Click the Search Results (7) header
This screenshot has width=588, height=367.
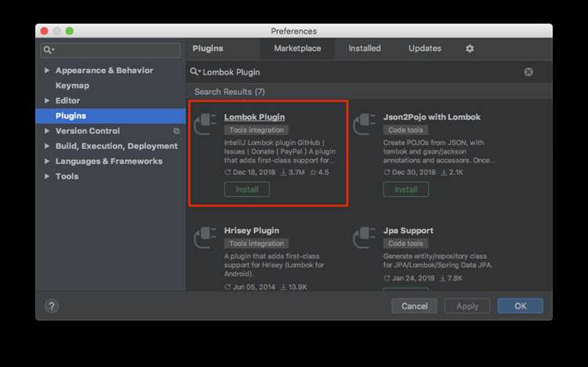(x=230, y=92)
